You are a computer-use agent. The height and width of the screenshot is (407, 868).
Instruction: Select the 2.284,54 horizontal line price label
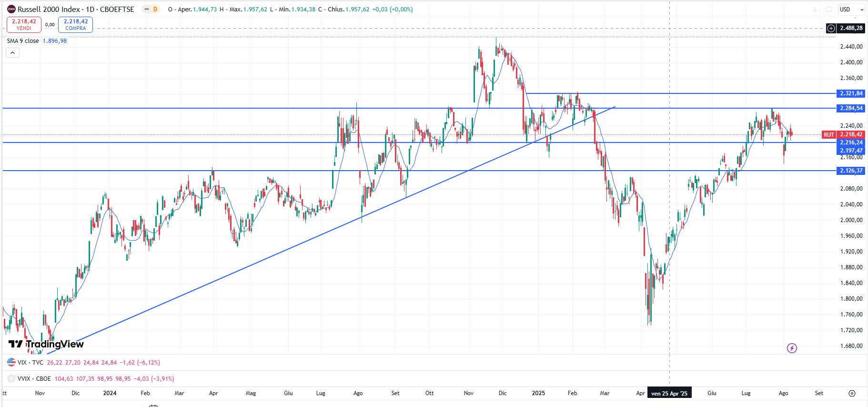tap(851, 108)
